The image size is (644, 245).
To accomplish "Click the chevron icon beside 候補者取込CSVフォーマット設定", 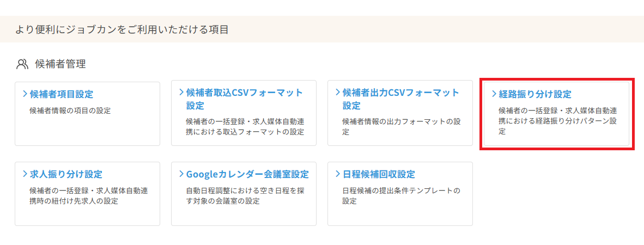I will point(181,93).
